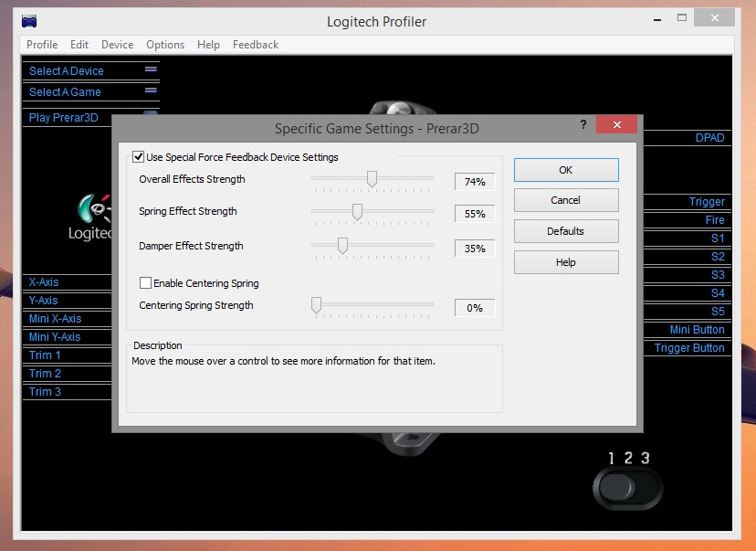
Task: Adjust the Spring Effect Strength slider
Action: (357, 211)
